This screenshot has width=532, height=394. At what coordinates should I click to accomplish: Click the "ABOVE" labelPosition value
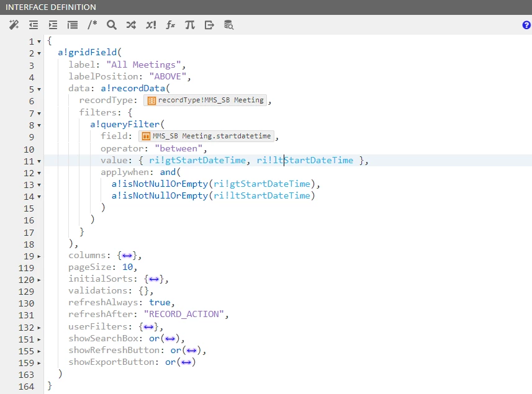(x=168, y=77)
